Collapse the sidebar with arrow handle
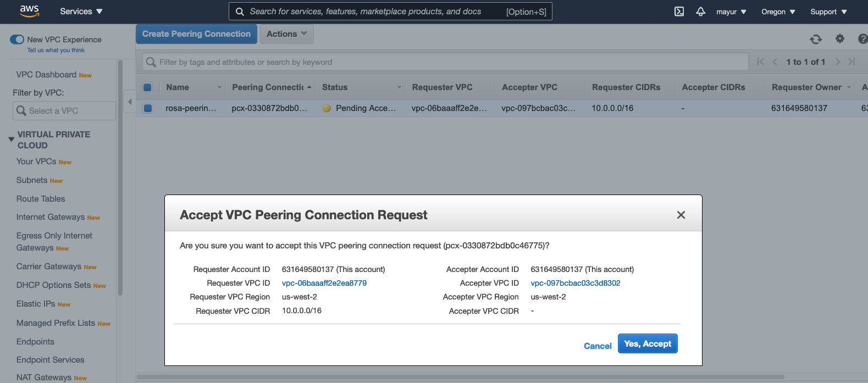868x383 pixels. (130, 102)
